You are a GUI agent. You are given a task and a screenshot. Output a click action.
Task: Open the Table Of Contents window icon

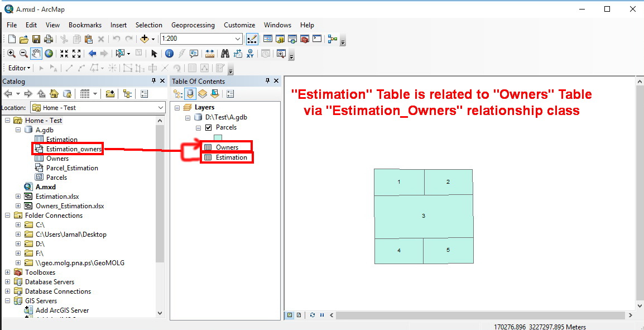[x=268, y=39]
